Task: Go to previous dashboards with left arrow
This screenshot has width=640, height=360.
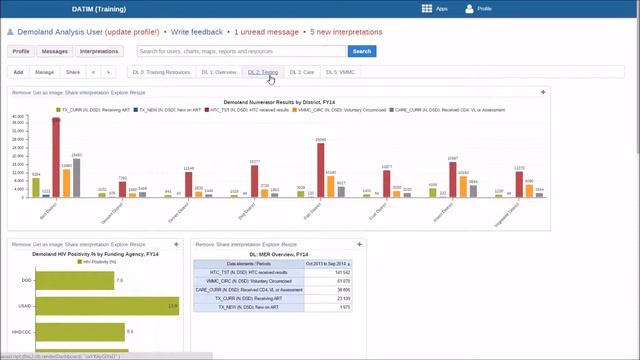Action: (x=93, y=72)
